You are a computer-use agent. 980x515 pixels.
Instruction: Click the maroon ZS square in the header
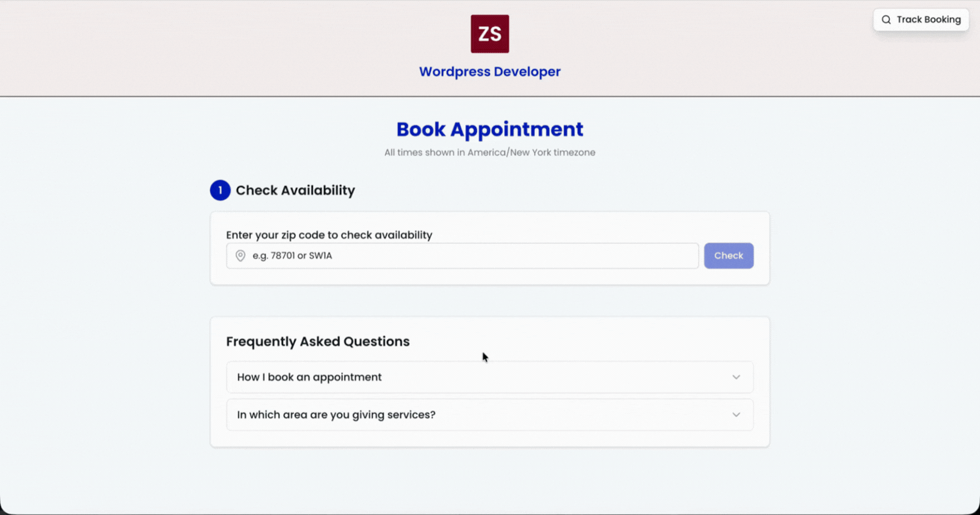489,33
